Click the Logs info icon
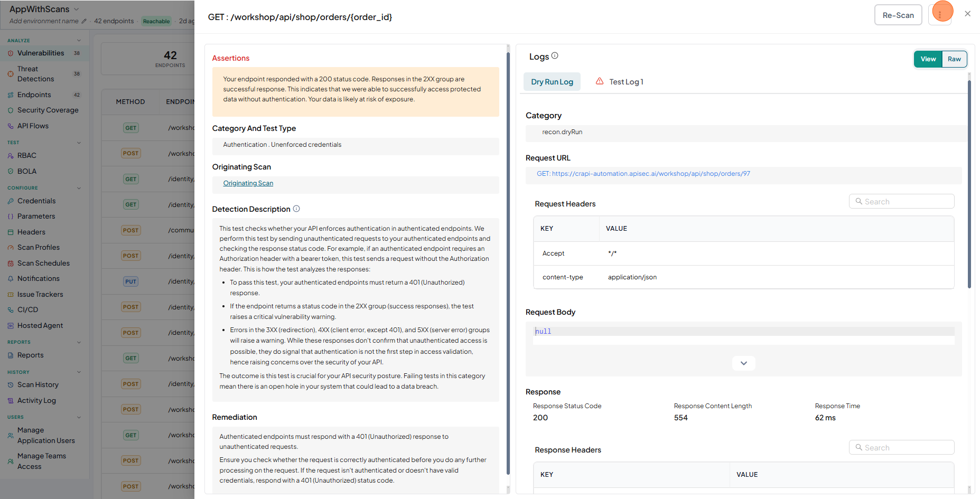Viewport: 980px width, 499px height. point(555,55)
